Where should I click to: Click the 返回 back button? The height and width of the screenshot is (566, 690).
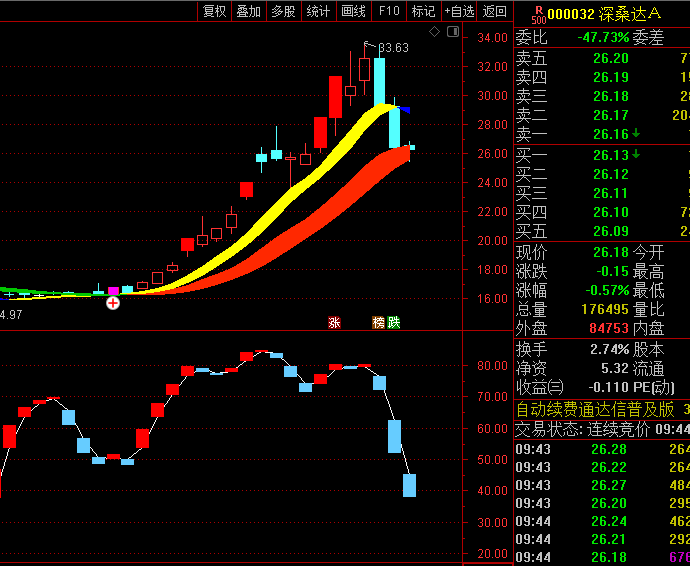pos(494,11)
